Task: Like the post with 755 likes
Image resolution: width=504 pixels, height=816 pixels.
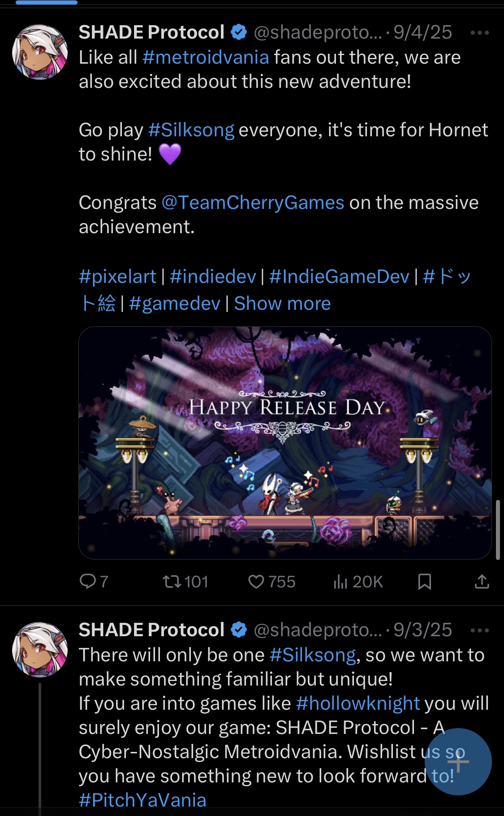Action: (x=271, y=582)
